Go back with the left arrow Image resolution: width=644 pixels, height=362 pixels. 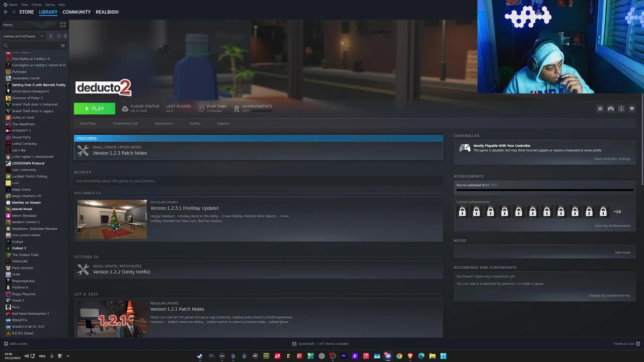pos(6,12)
